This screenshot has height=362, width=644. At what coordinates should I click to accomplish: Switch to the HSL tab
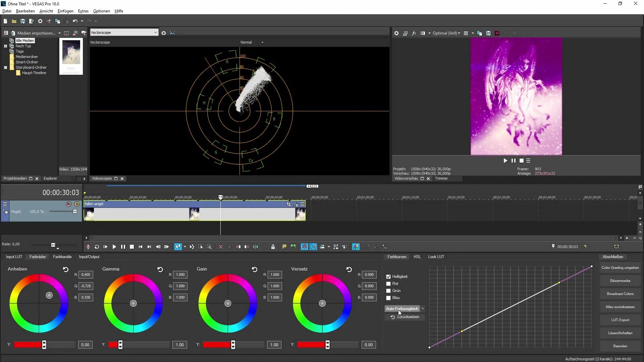point(417,256)
